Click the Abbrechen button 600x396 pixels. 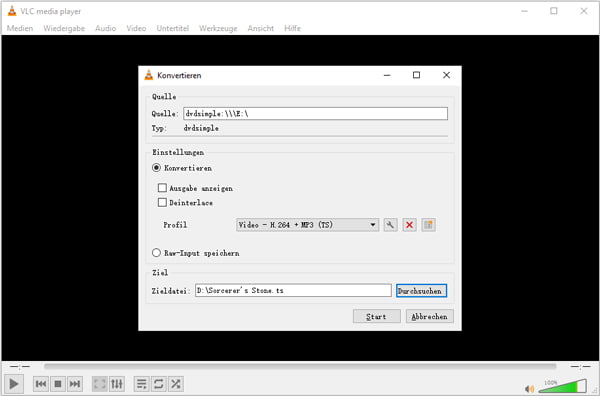[430, 316]
